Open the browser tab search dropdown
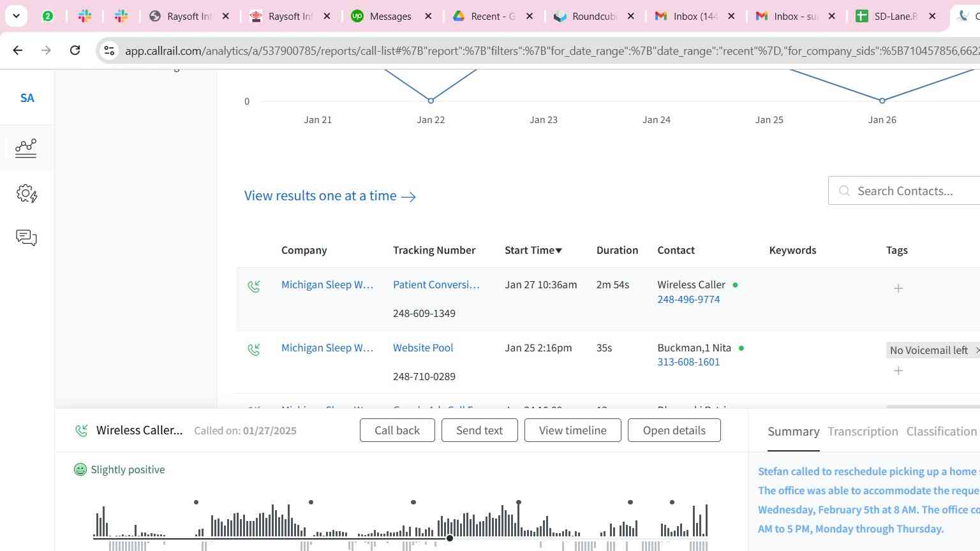This screenshot has width=980, height=551. [x=16, y=16]
